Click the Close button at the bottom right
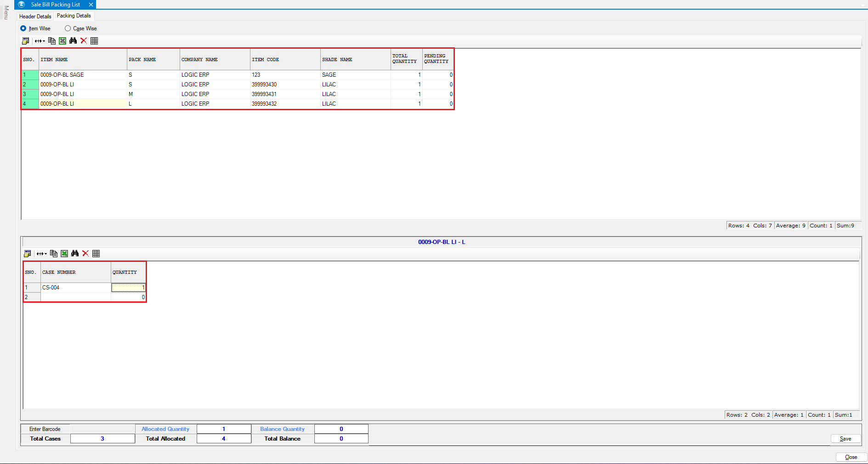Image resolution: width=868 pixels, height=464 pixels. click(x=851, y=457)
